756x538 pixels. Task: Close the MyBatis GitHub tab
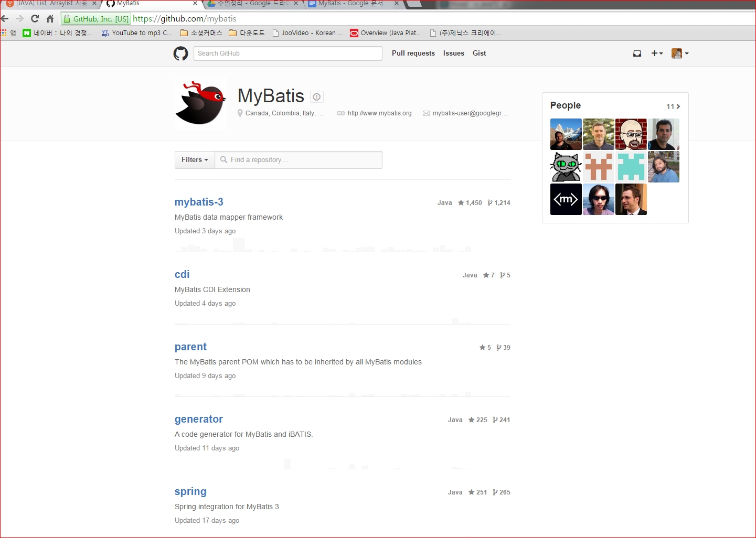pos(195,4)
